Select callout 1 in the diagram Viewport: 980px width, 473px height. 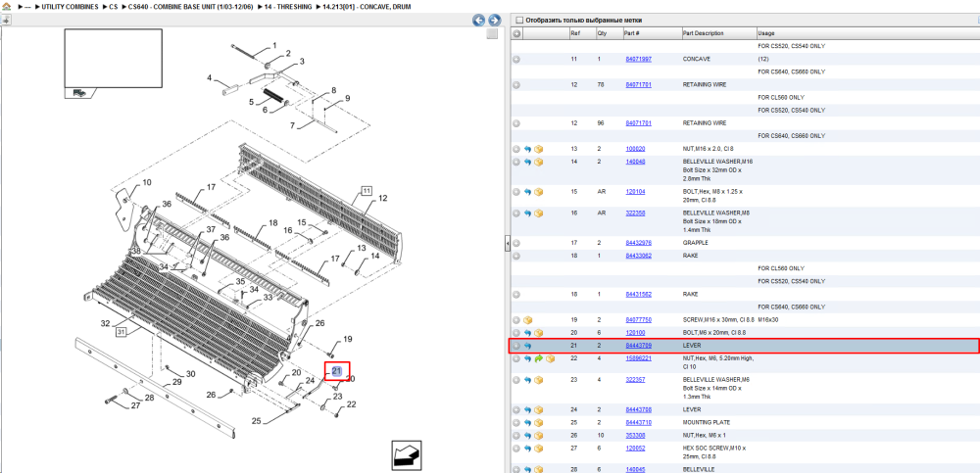tap(273, 46)
